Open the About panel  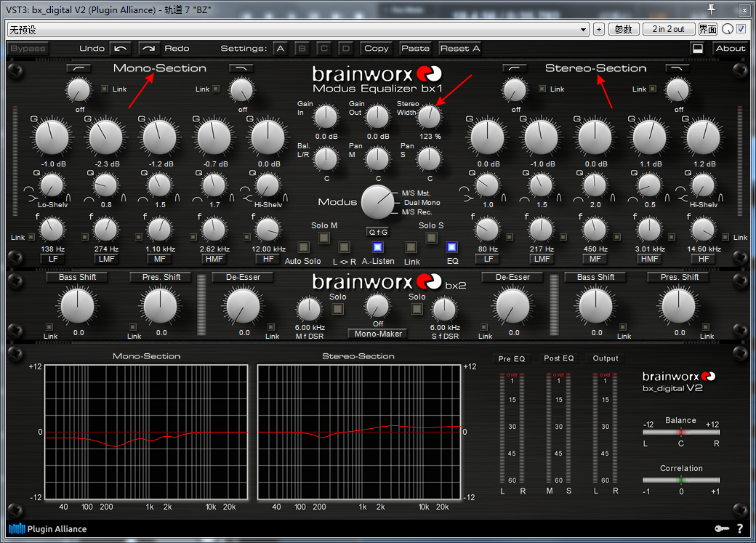coord(730,48)
